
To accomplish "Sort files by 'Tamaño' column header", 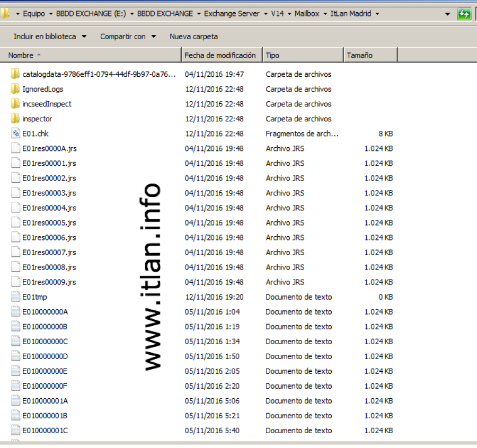I will coord(359,55).
